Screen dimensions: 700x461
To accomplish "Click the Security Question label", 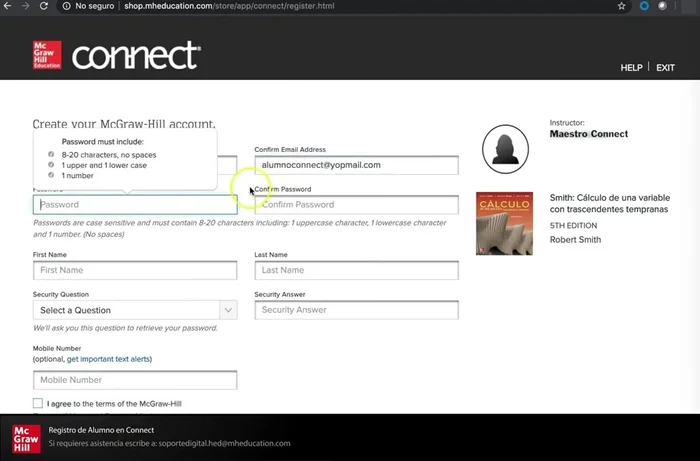I will coord(61,295).
